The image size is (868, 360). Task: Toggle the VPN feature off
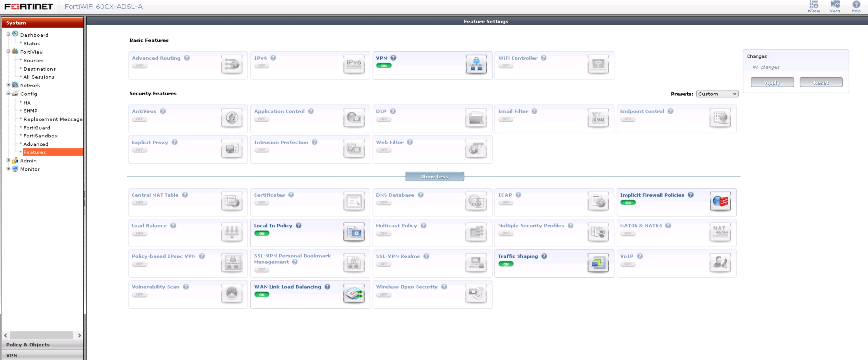click(x=384, y=66)
